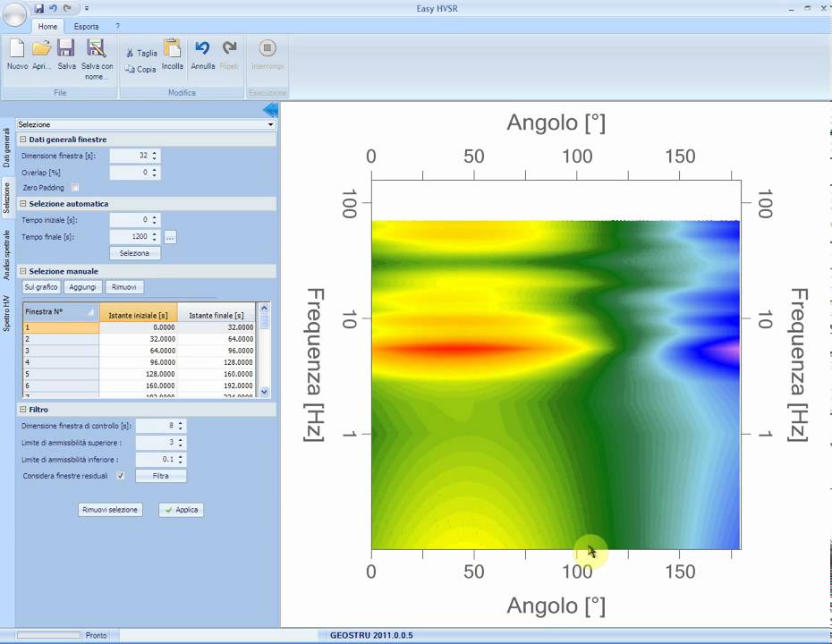Click the Aggiungi button
Screen dimensions: 832x644
83,287
